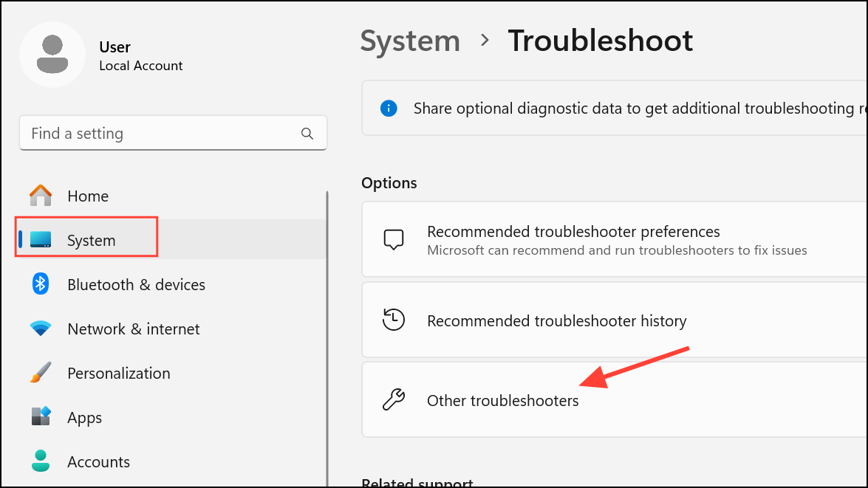Screen dimensions: 868x488
Task: Click the blue info icon in banner
Action: coord(389,109)
